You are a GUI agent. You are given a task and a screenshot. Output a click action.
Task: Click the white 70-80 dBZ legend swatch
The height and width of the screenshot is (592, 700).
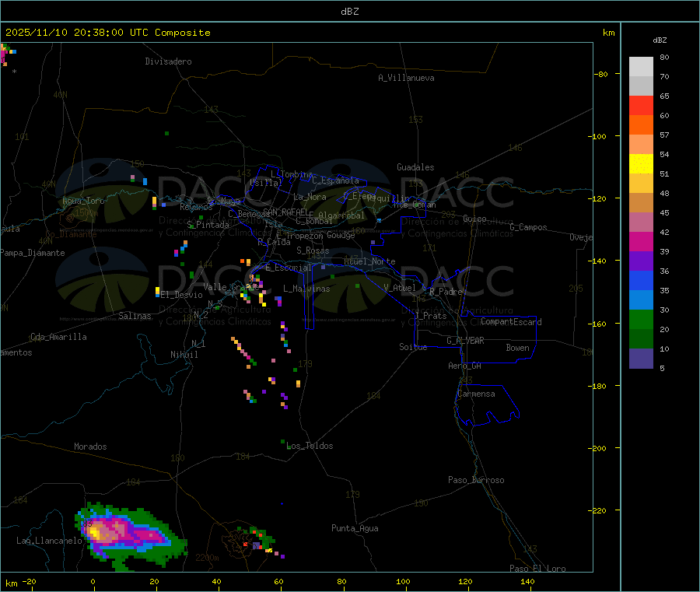pos(641,67)
